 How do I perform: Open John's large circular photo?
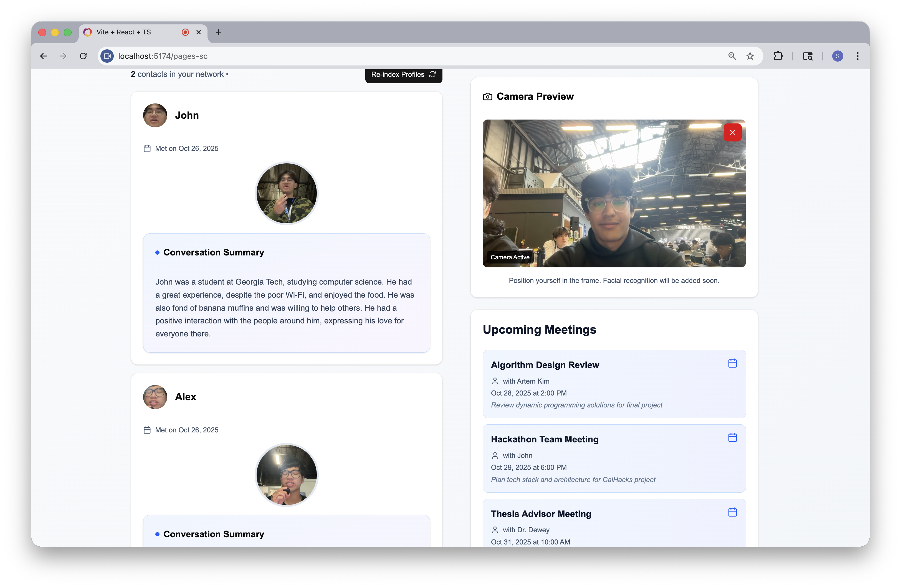(x=287, y=193)
